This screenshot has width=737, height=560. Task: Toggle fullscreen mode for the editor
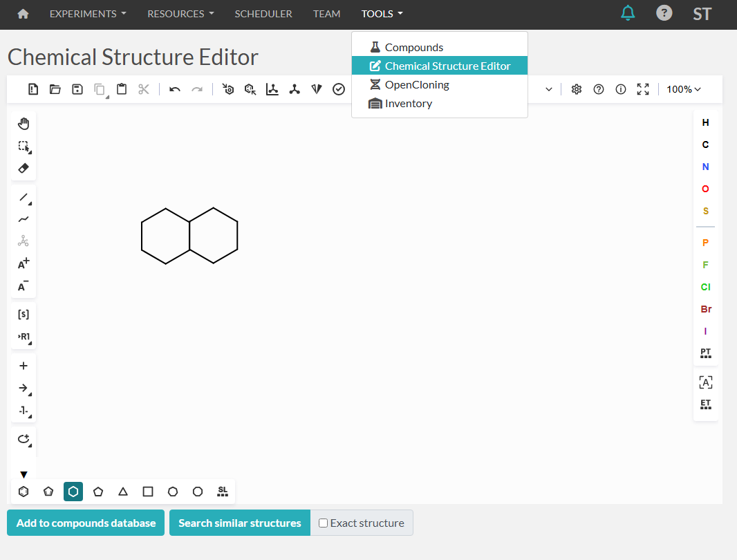[x=643, y=89]
